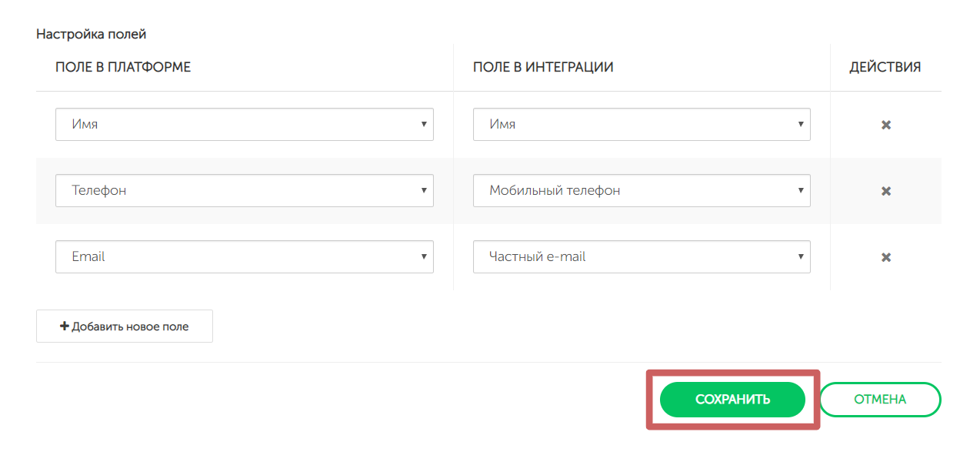Open the platform field Имя dropdown
The width and height of the screenshot is (980, 452).
point(244,124)
